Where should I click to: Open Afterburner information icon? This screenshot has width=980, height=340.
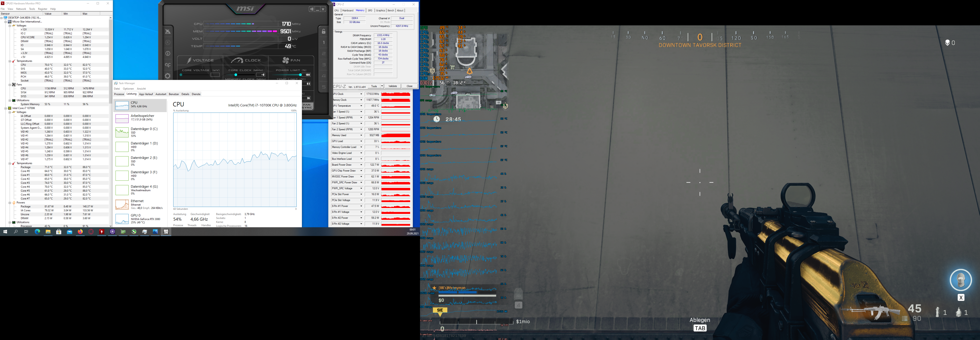click(x=168, y=54)
